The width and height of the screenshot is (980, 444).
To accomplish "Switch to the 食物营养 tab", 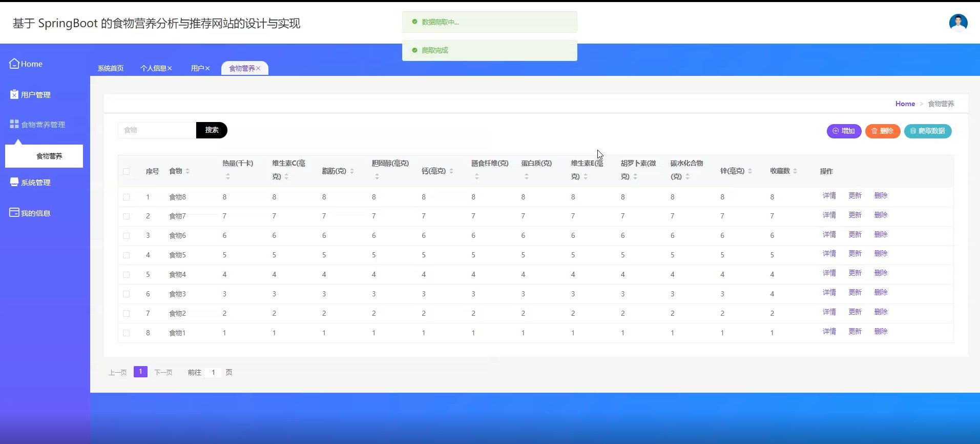I will (242, 68).
